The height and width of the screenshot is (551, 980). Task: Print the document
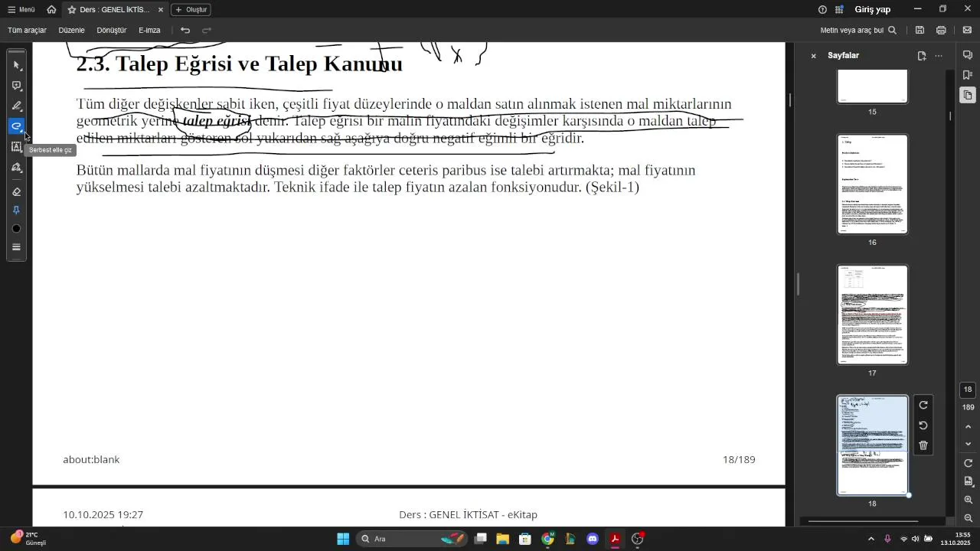(x=941, y=31)
